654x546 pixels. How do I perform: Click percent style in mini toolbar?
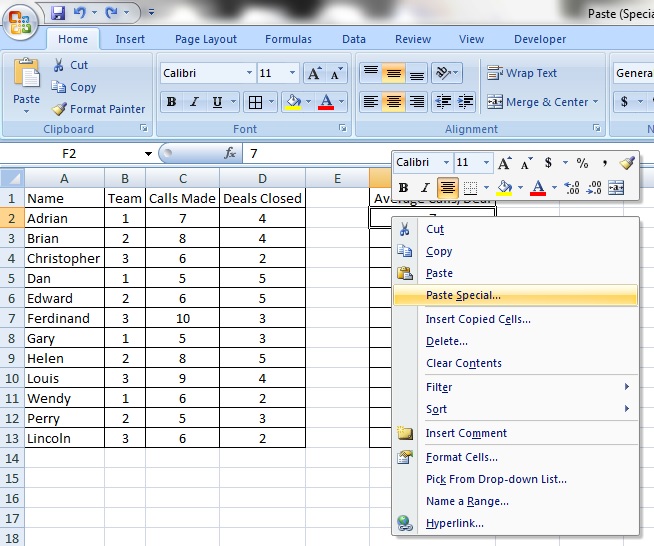(x=582, y=163)
